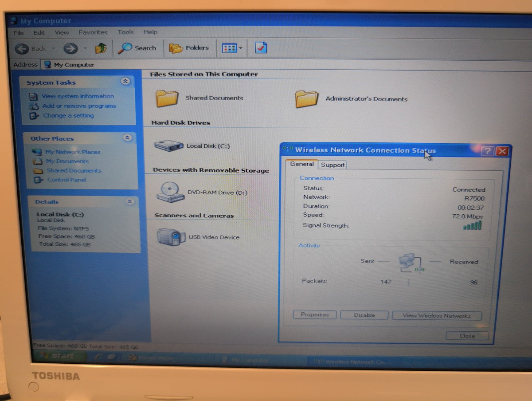Collapse the Details panel

point(130,201)
